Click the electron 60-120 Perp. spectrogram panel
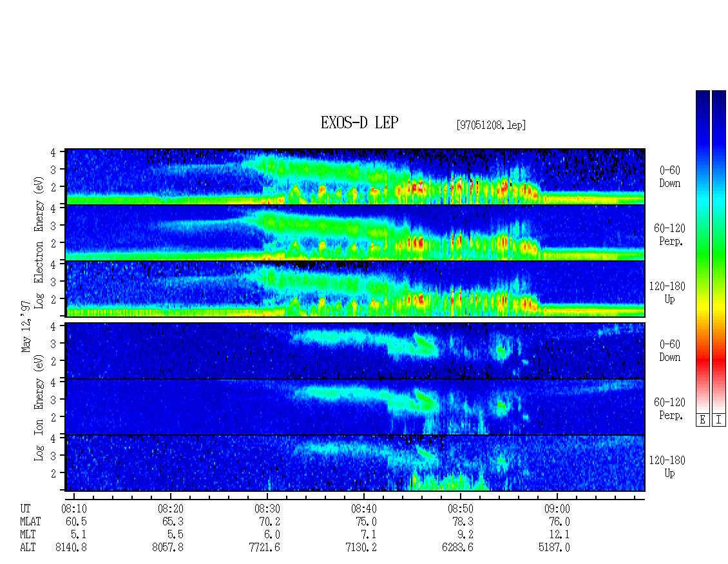Image resolution: width=728 pixels, height=564 pixels. click(355, 233)
